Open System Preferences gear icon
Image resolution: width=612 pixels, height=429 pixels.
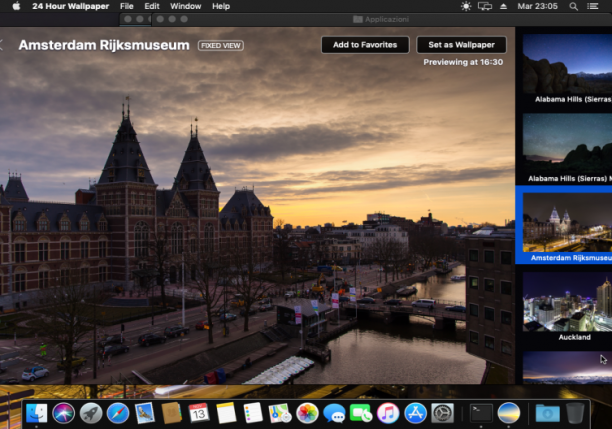click(x=442, y=413)
